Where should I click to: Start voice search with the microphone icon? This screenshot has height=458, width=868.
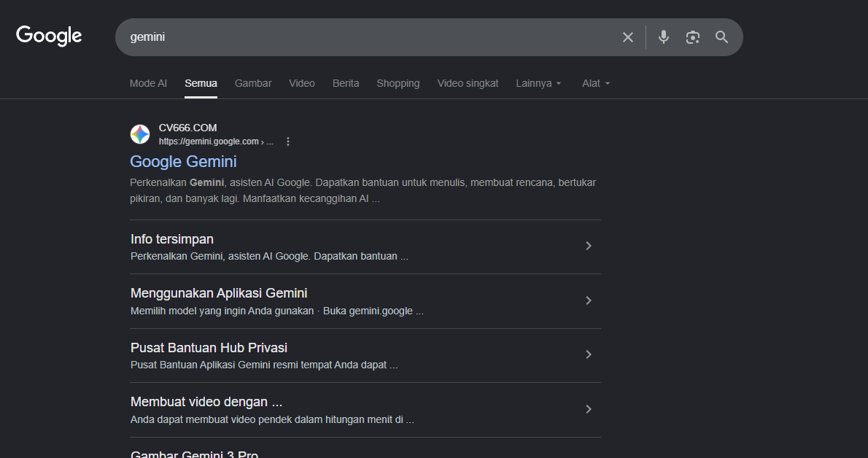pyautogui.click(x=663, y=37)
